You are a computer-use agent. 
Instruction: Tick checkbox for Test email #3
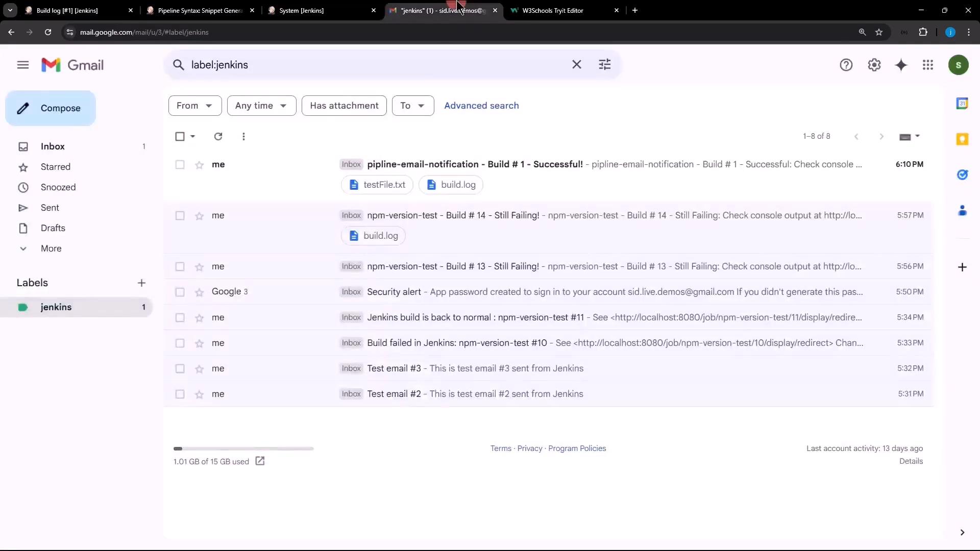pyautogui.click(x=180, y=368)
